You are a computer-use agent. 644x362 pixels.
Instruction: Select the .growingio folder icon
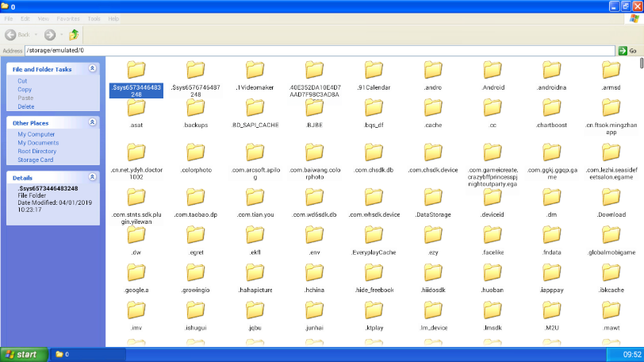point(195,273)
